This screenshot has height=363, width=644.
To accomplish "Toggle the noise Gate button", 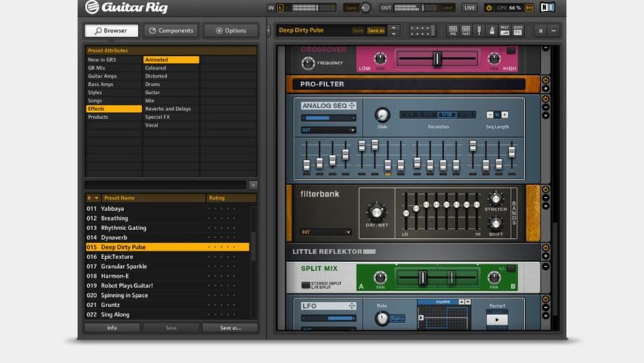I will pos(351,8).
